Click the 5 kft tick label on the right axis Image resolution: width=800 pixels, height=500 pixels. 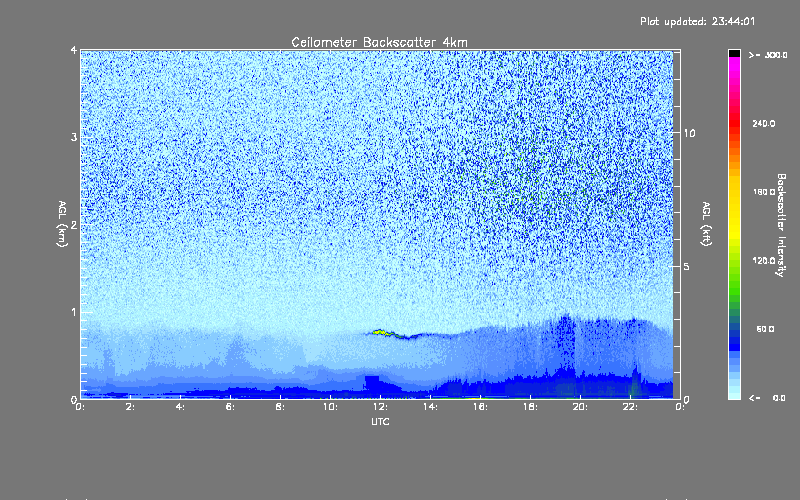tap(687, 266)
